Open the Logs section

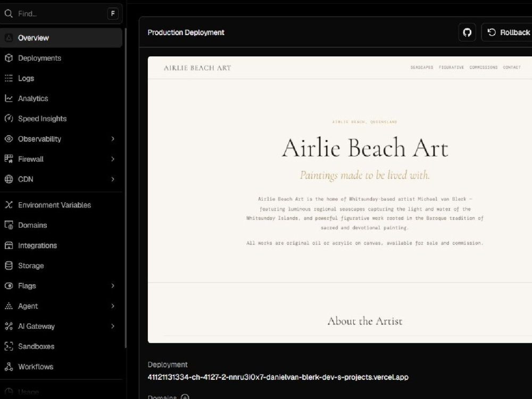(61, 78)
